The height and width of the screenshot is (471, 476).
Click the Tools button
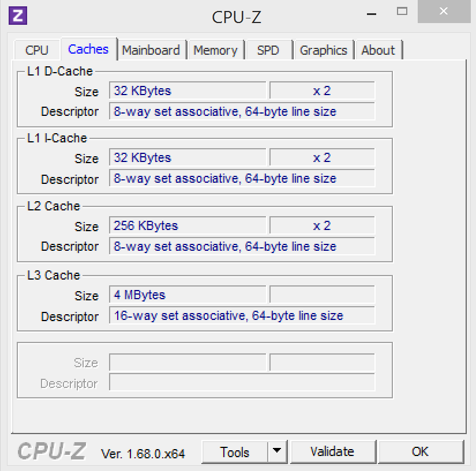click(235, 451)
